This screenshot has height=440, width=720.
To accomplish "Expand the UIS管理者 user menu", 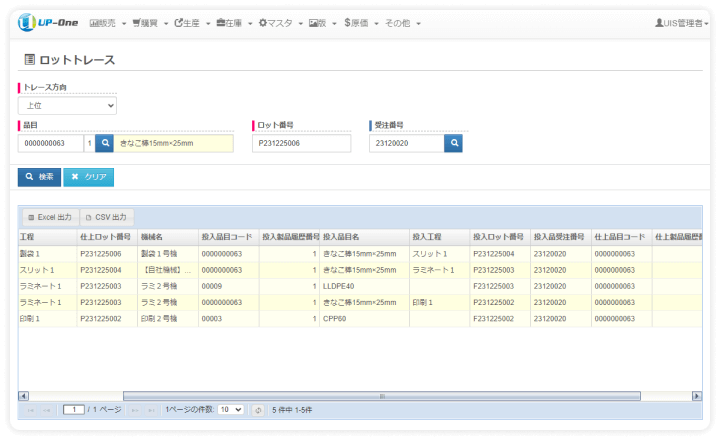I will point(684,22).
